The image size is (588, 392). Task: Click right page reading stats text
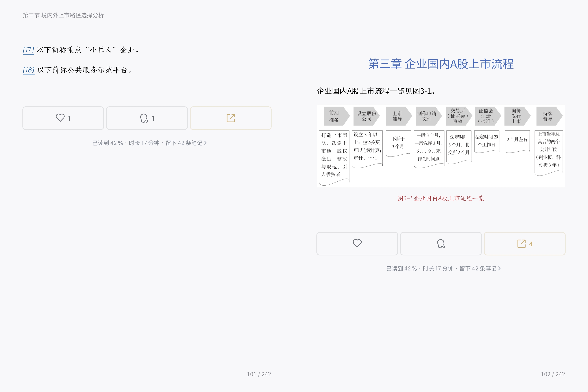441,268
